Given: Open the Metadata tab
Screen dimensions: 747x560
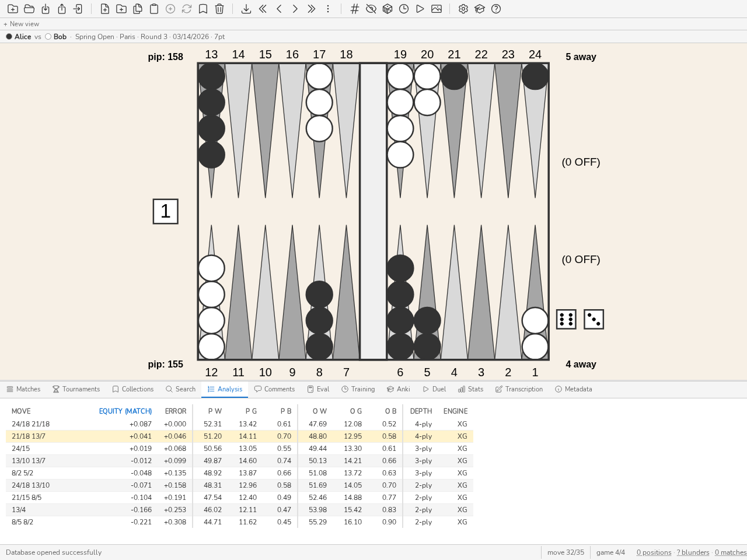Looking at the screenshot, I should point(573,389).
